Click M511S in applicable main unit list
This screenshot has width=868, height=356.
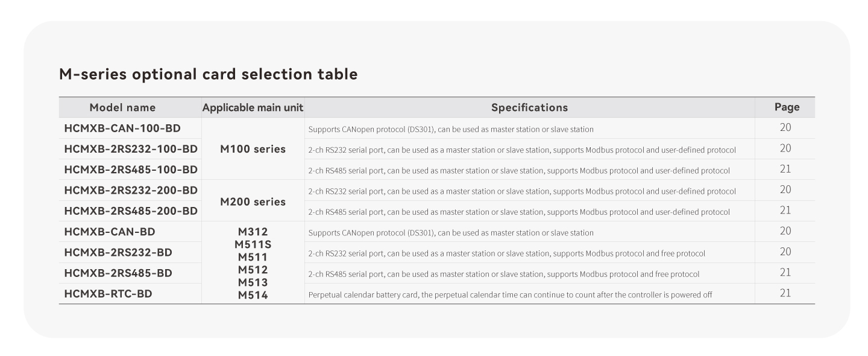click(253, 244)
